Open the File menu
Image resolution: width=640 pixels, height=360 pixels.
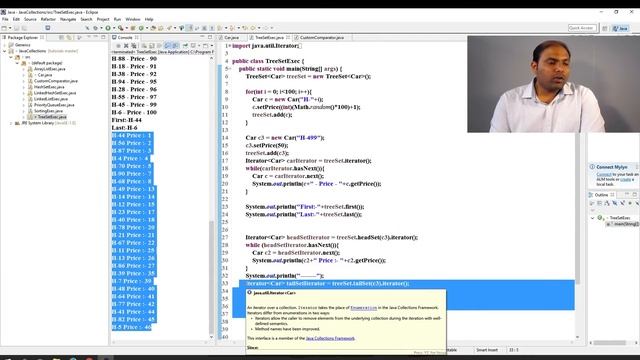click(5, 19)
